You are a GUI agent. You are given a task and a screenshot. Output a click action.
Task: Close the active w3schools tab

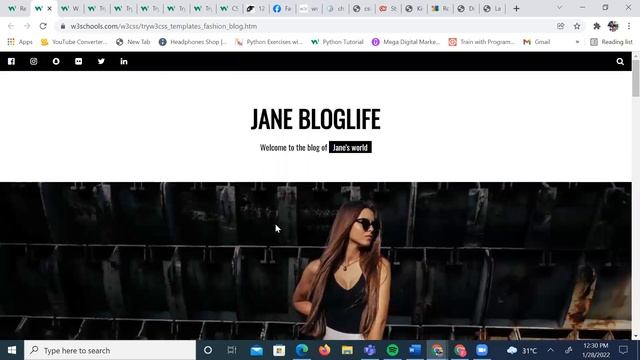tap(49, 8)
